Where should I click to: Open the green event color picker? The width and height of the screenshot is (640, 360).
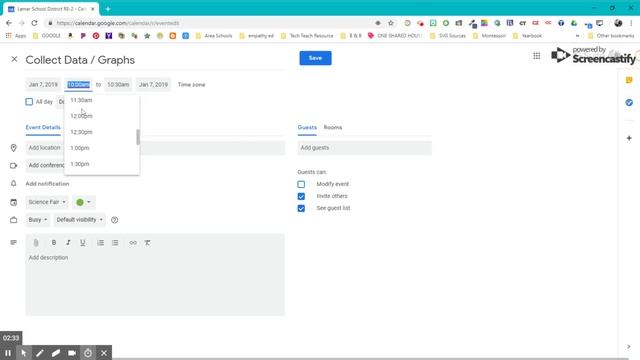click(83, 202)
